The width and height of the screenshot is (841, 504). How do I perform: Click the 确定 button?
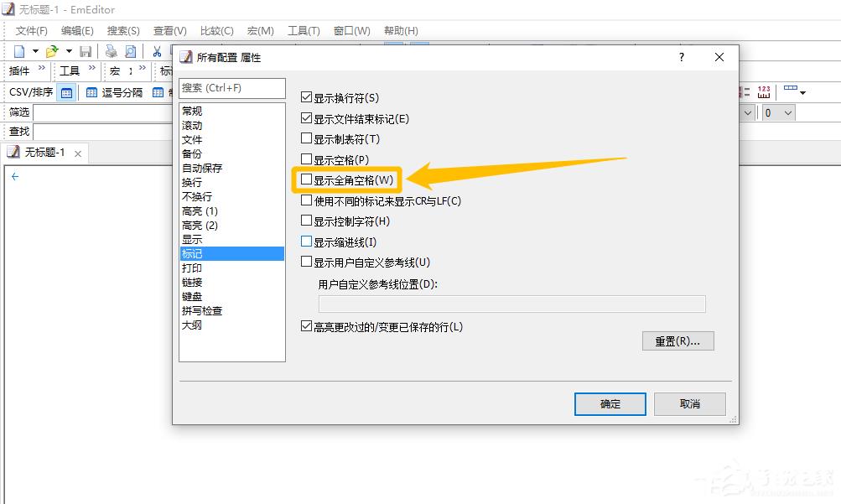click(x=610, y=404)
